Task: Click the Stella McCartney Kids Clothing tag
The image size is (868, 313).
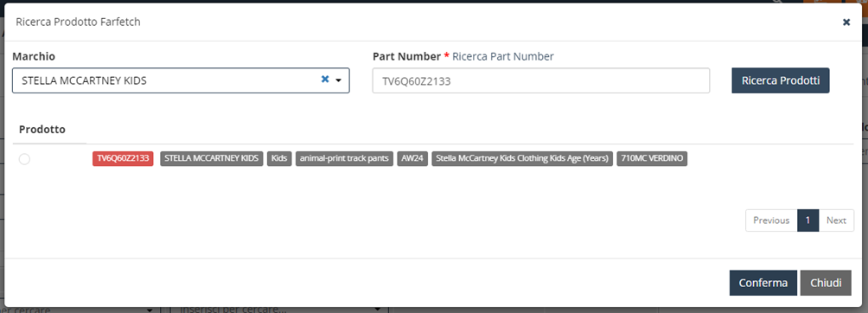Action: point(522,158)
